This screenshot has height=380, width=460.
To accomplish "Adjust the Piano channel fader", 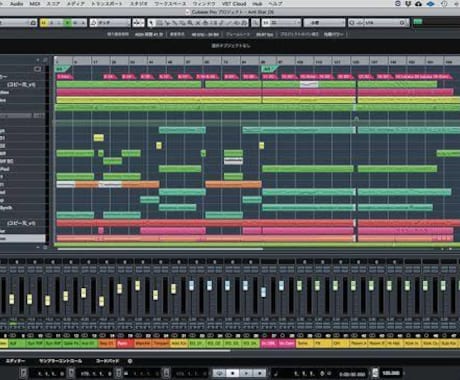I will click(x=119, y=289).
